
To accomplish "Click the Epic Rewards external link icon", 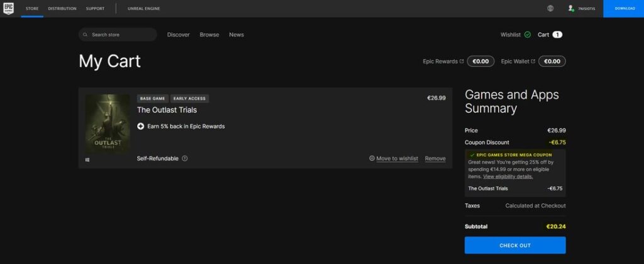I will pyautogui.click(x=462, y=61).
